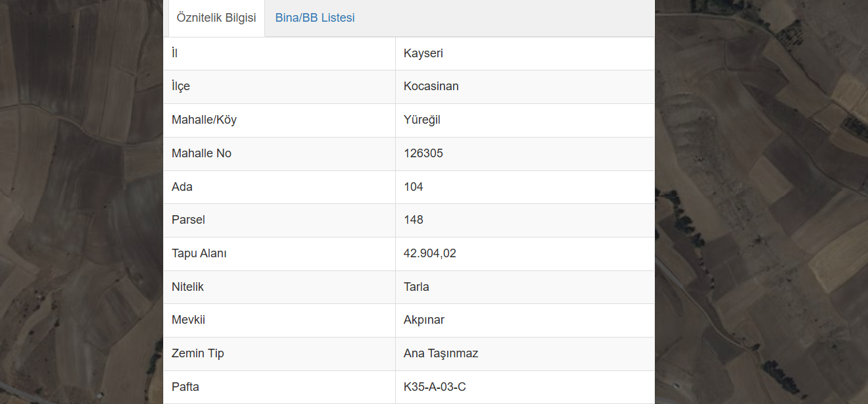Image resolution: width=868 pixels, height=404 pixels.
Task: Switch to the Bina/BB Listesi tab
Action: pos(315,18)
